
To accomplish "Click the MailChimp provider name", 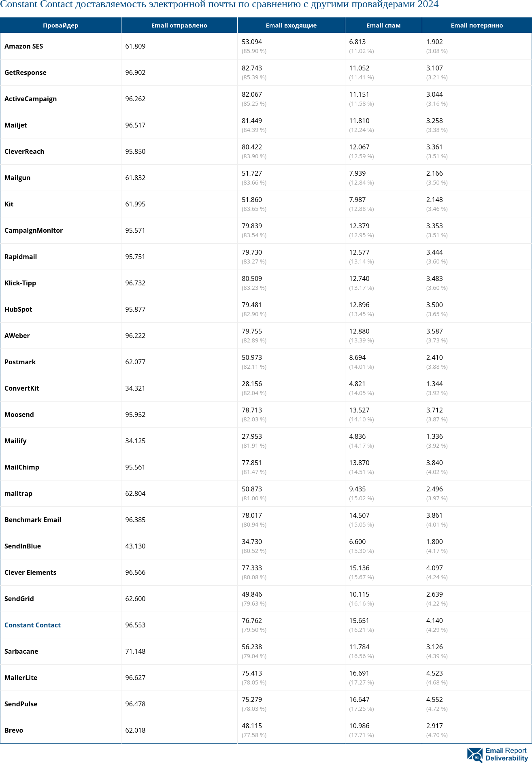I will 22,467.
